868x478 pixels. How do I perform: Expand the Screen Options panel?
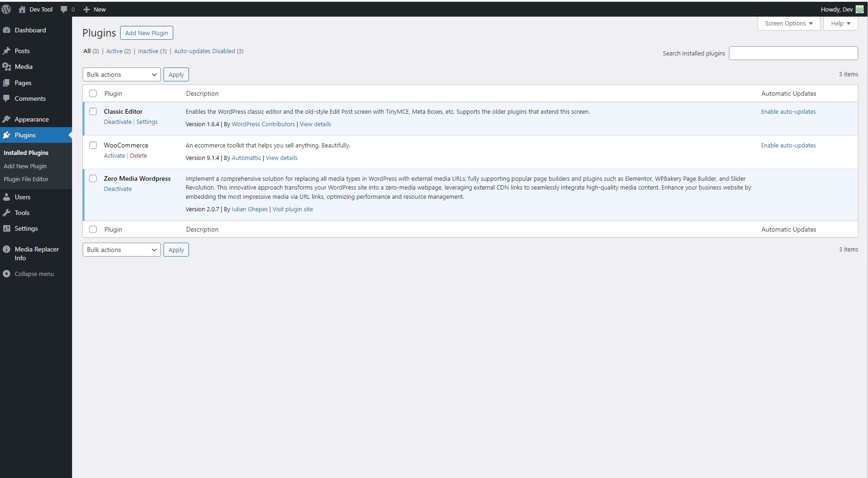[789, 24]
